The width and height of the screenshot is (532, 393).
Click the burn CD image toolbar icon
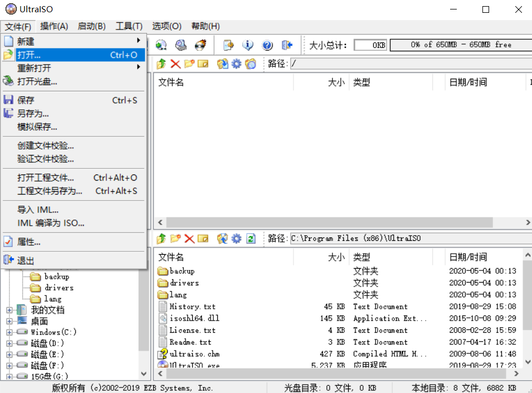coord(200,45)
